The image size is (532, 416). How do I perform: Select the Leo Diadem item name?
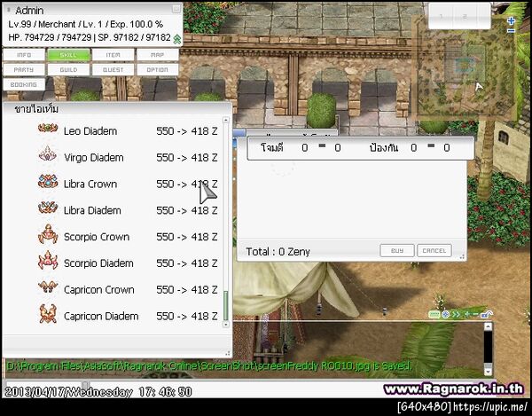coord(90,131)
